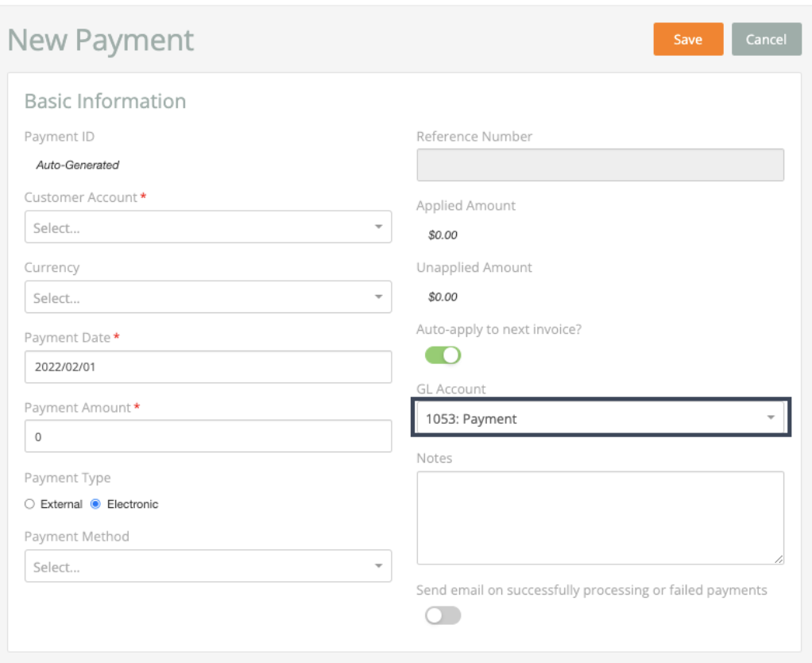Cancel the new payment form
812x663 pixels.
click(766, 40)
